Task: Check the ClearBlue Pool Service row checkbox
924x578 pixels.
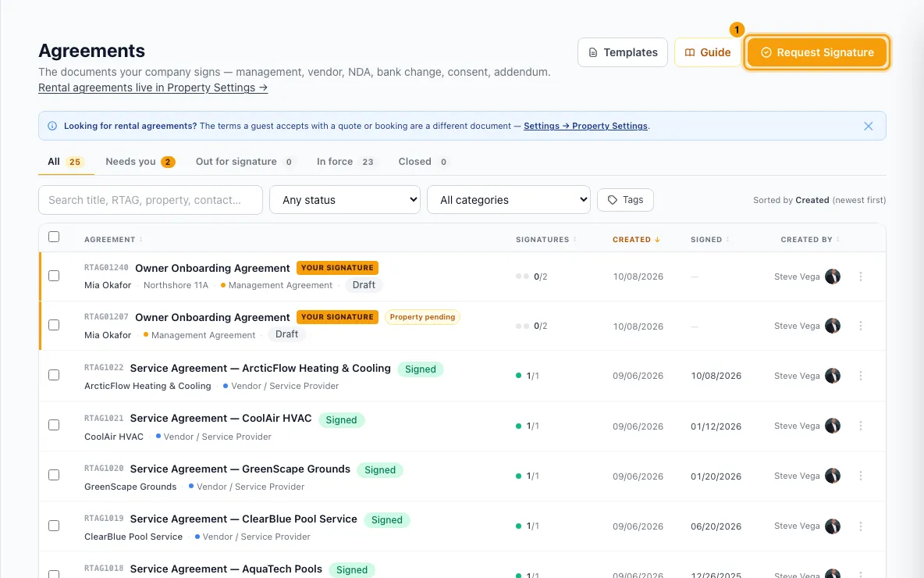Action: tap(54, 526)
